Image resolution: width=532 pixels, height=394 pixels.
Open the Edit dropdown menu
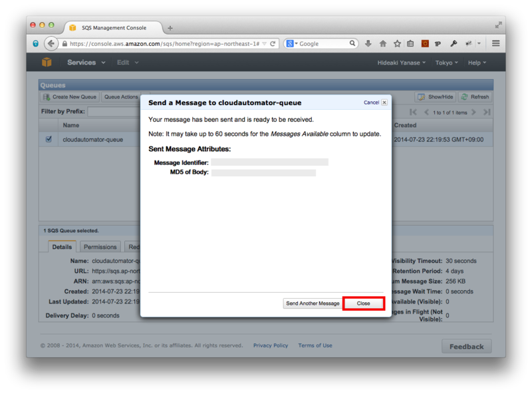(128, 63)
